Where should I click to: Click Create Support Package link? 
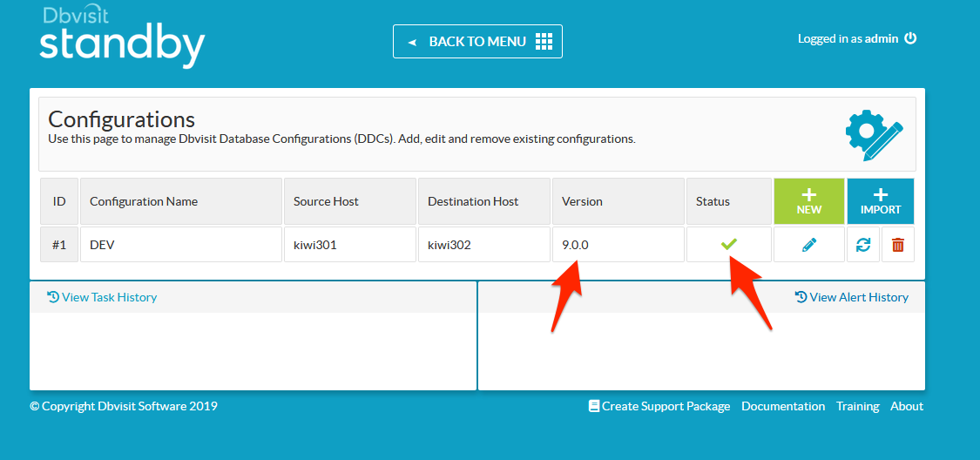pyautogui.click(x=659, y=406)
